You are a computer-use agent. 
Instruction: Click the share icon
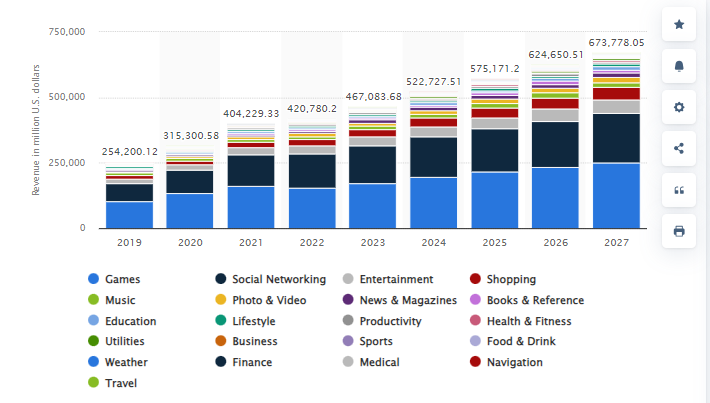coord(679,149)
